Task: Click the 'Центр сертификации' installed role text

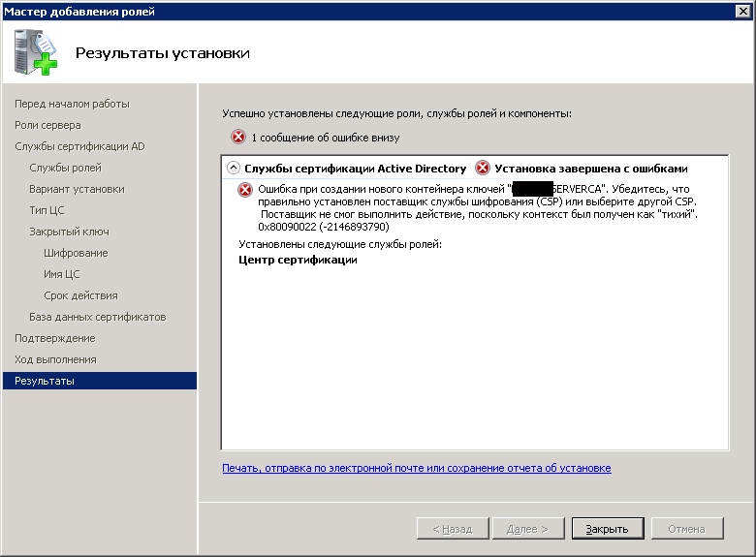Action: click(x=298, y=260)
